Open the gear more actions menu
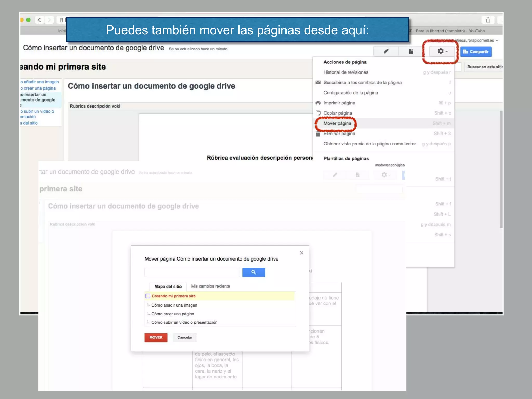Screen dimensions: 532x399 point(442,51)
